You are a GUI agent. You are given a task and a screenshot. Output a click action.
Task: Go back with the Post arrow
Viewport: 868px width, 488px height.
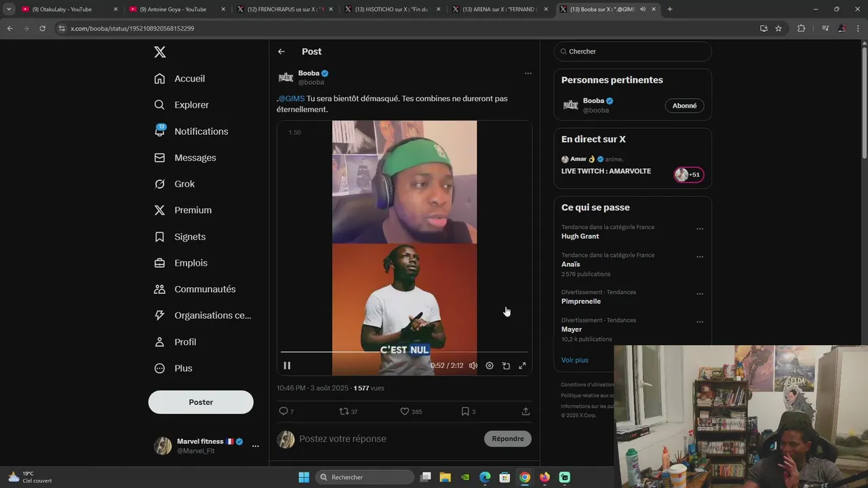point(281,52)
